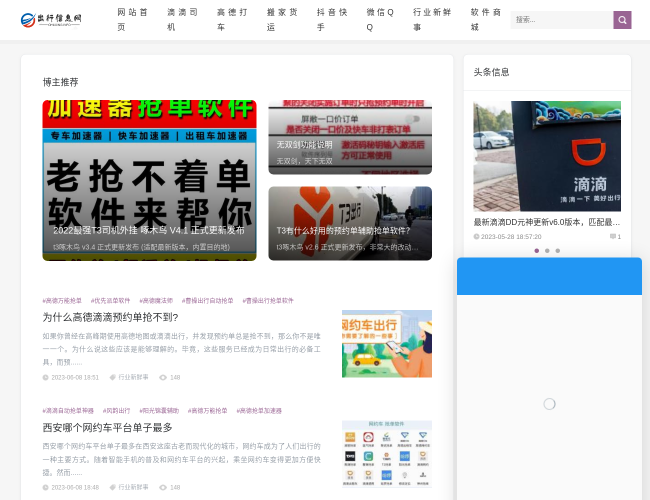Open the 无双剑功能说明 featured card
The width and height of the screenshot is (650, 500).
pos(350,137)
